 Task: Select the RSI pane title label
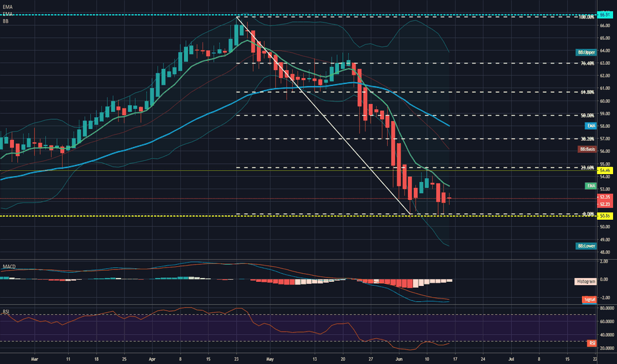coord(6,312)
